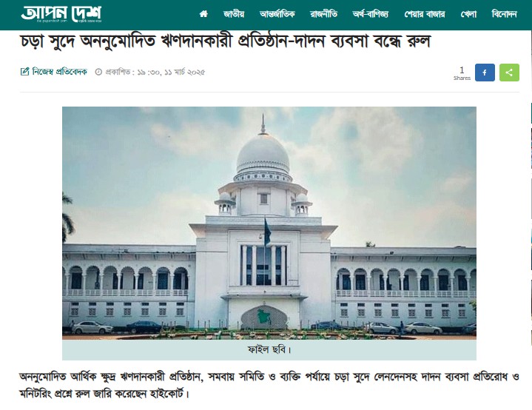Go to অর্থ-বাণিজ্য section

[371, 14]
